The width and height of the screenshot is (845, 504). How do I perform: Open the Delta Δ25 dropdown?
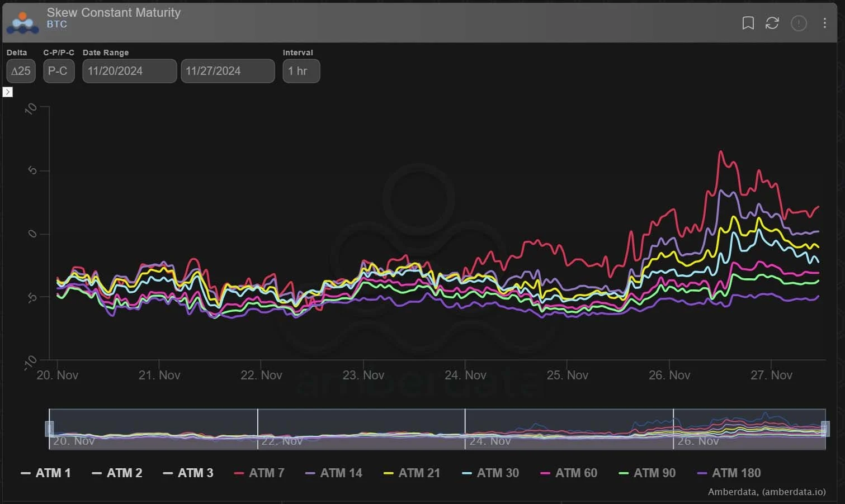click(x=21, y=71)
